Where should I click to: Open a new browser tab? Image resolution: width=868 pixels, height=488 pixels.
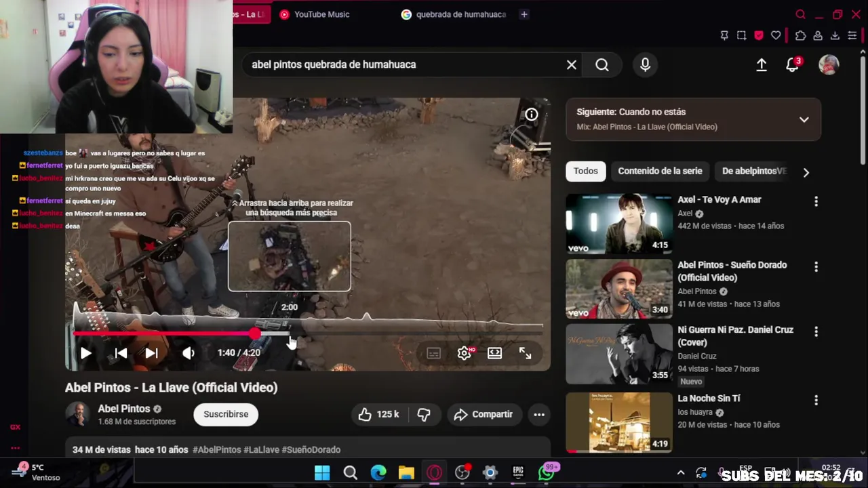coord(524,14)
